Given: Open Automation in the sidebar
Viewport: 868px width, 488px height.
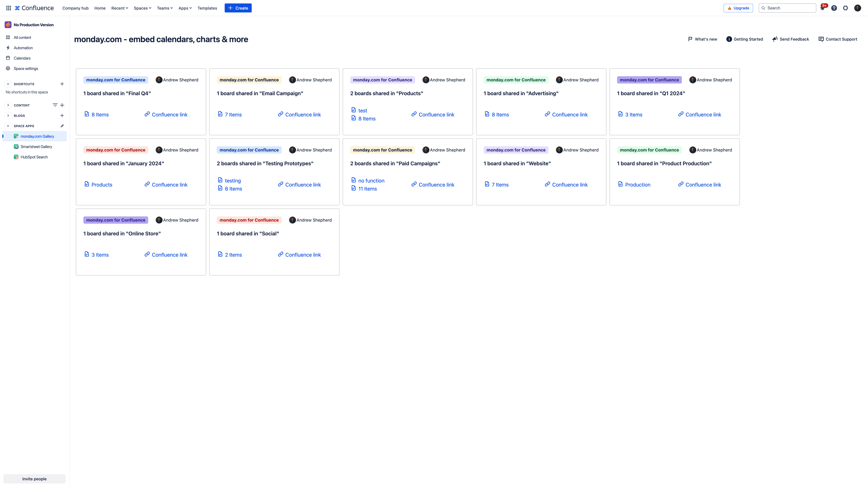Looking at the screenshot, I should click(x=34, y=48).
